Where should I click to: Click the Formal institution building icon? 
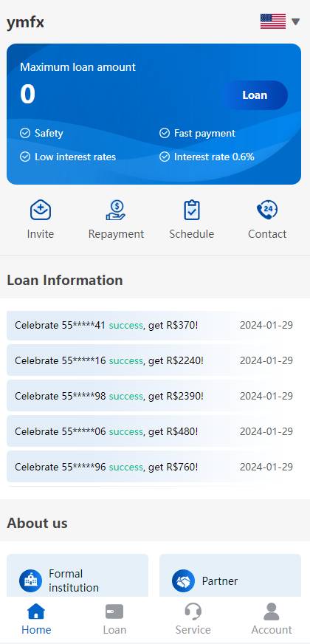click(31, 580)
